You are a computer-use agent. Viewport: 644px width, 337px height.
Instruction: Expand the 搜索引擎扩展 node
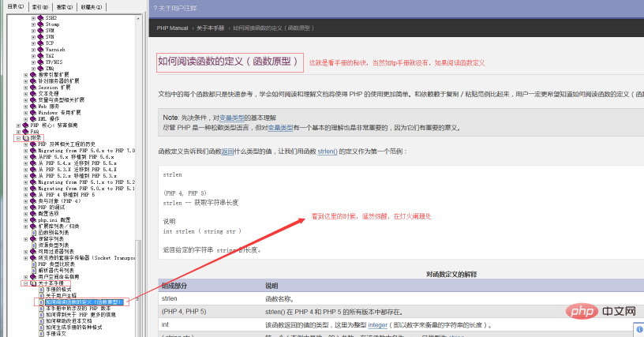click(26, 75)
